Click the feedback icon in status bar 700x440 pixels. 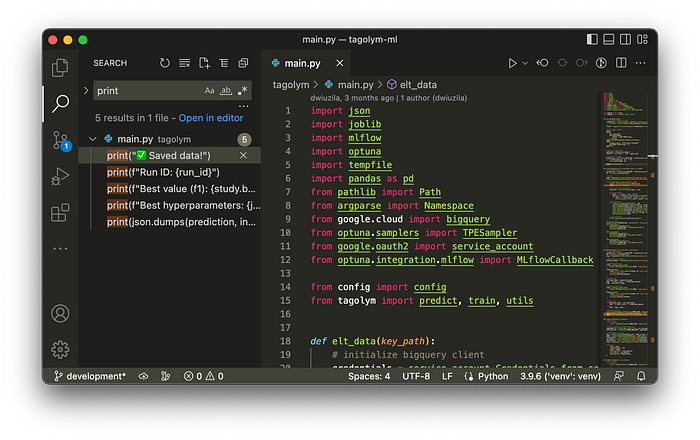click(619, 376)
